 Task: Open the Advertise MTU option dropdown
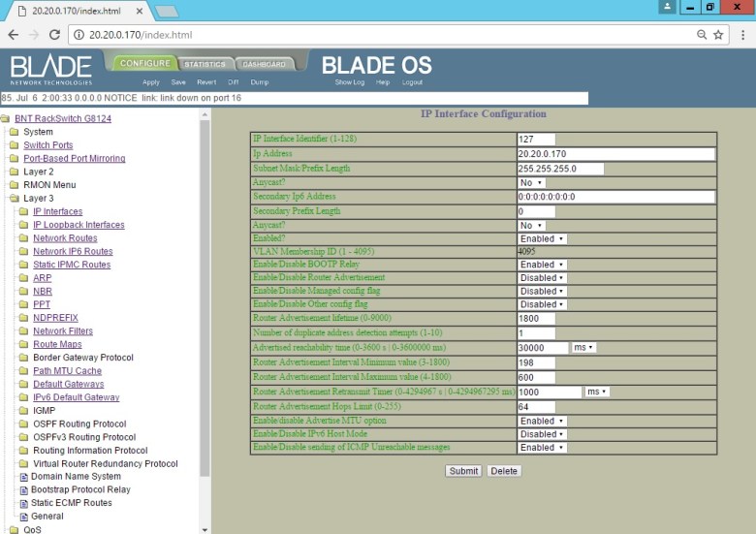click(x=543, y=422)
